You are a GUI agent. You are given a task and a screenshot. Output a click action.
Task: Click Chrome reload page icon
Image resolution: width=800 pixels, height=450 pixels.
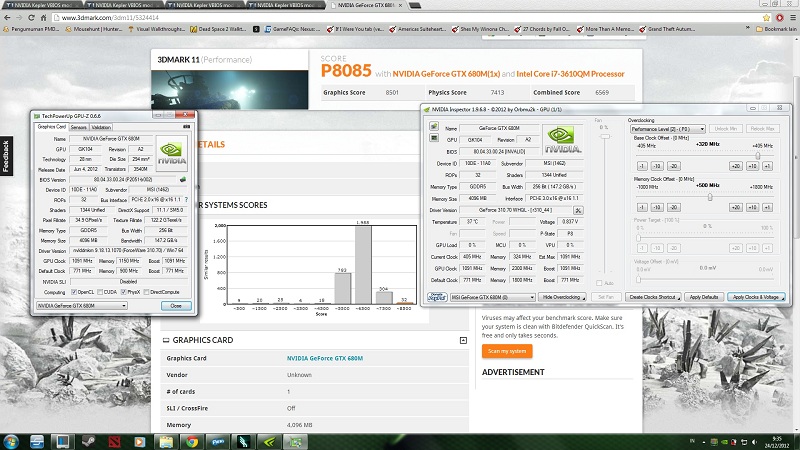coord(31,17)
